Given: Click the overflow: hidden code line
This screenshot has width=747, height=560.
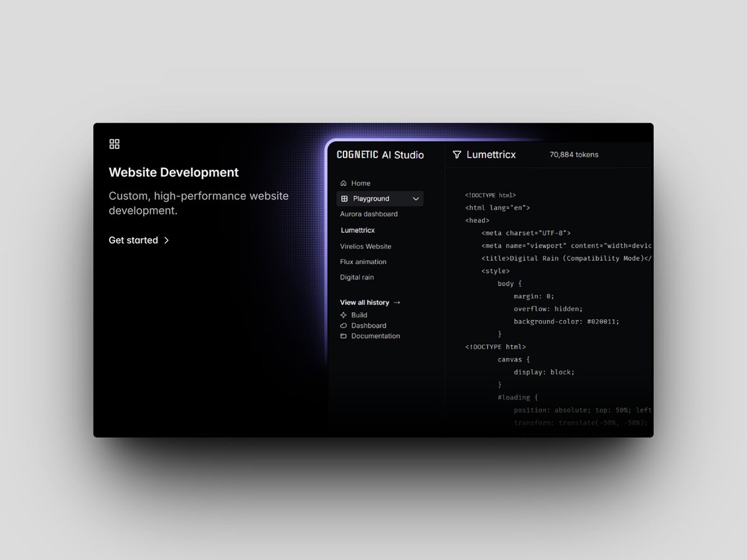Looking at the screenshot, I should coord(548,309).
